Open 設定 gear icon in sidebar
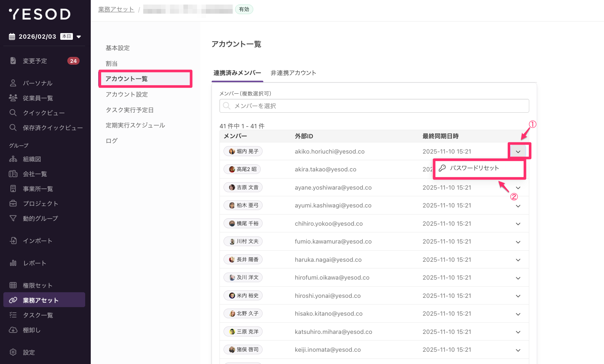This screenshot has height=364, width=604. point(13,352)
